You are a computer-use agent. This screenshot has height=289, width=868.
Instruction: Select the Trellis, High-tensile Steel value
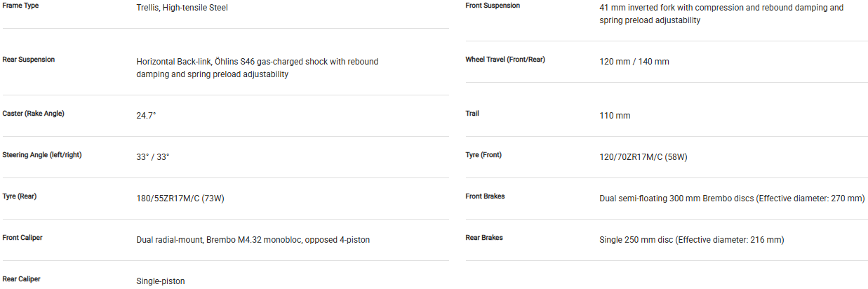tap(182, 8)
